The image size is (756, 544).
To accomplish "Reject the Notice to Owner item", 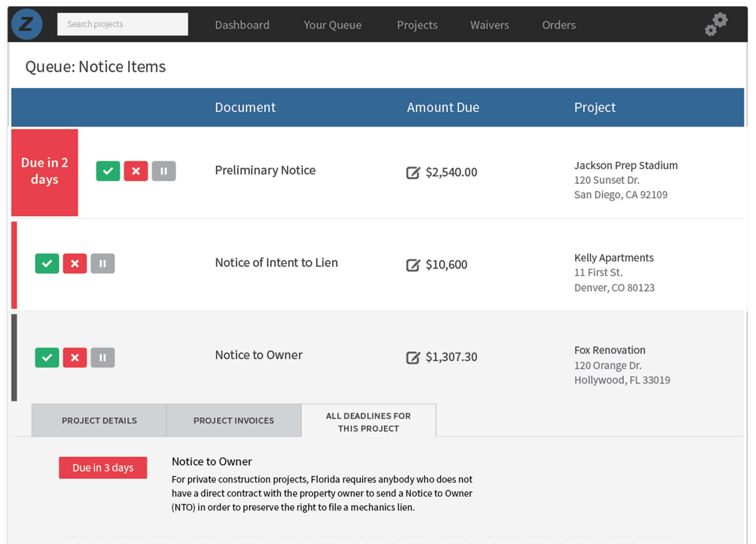I will (x=75, y=357).
